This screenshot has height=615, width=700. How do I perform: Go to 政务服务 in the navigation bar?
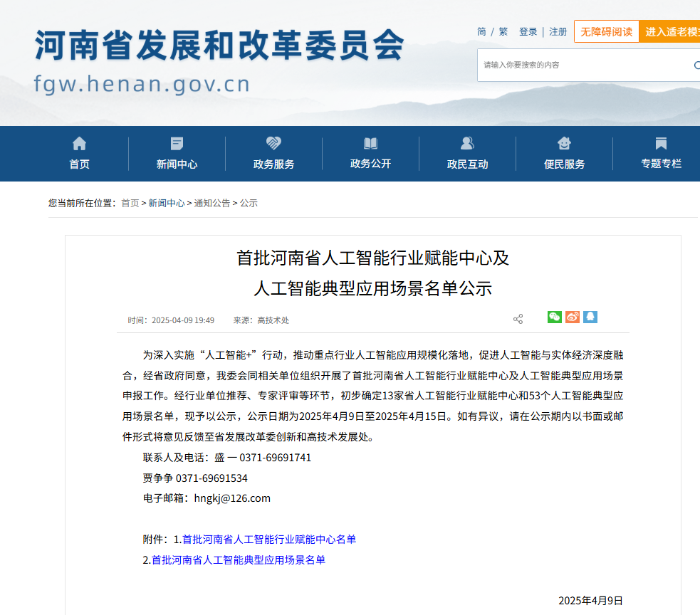point(273,153)
